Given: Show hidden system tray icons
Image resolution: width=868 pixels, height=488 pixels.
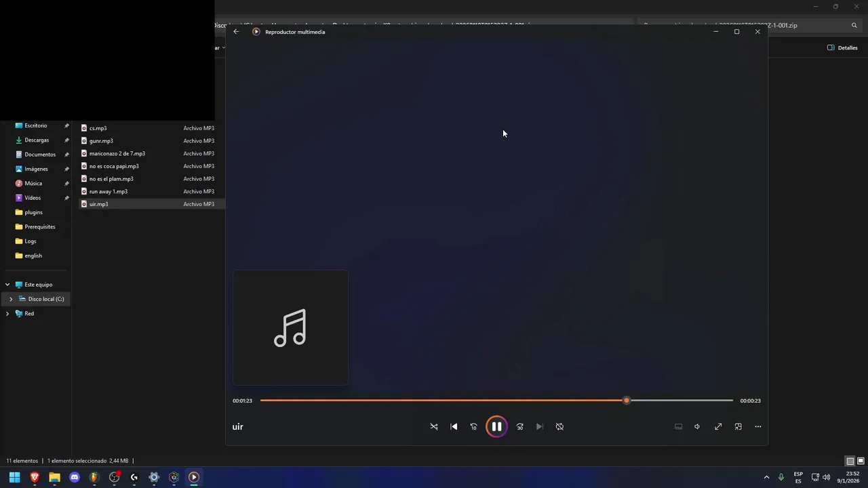Looking at the screenshot, I should click(x=766, y=477).
